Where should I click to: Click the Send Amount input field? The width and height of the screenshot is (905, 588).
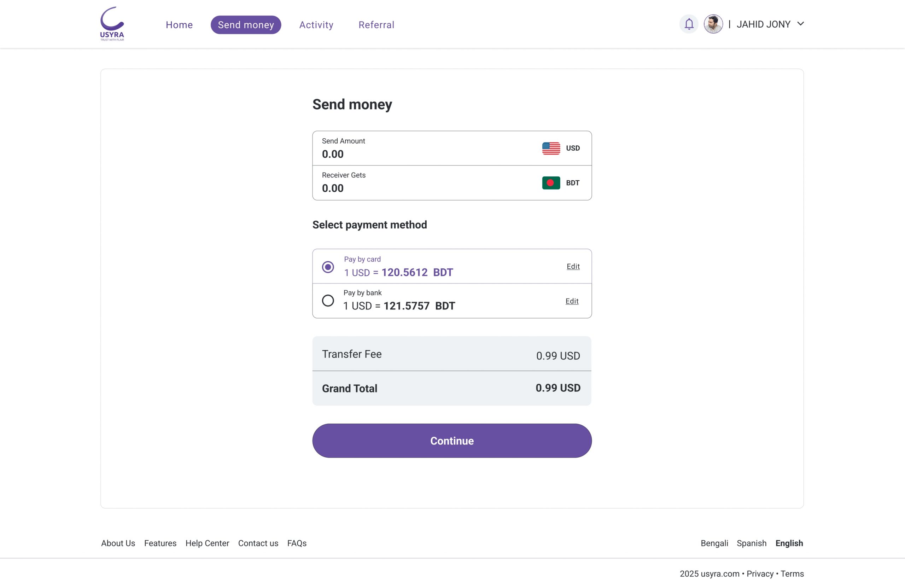418,154
